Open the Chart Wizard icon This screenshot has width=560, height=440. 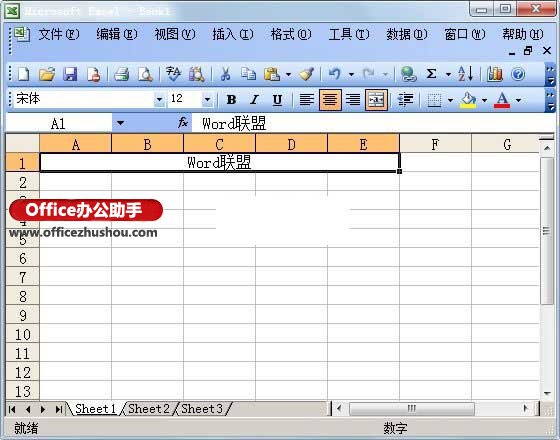pyautogui.click(x=495, y=74)
